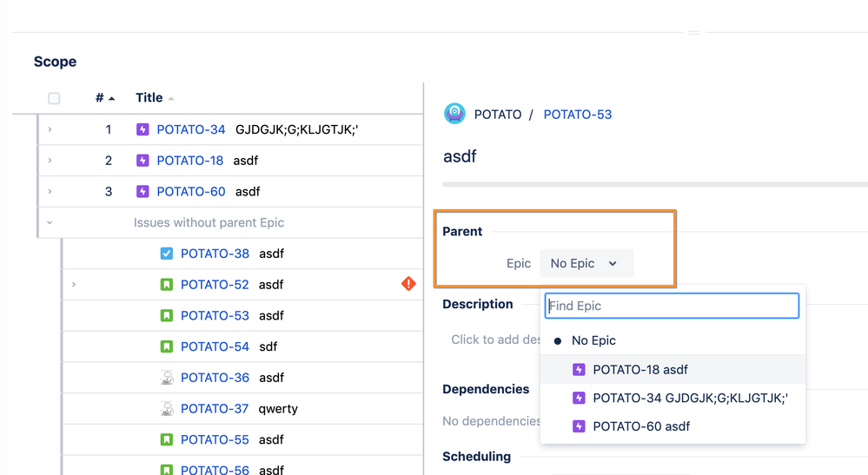Click the story icon of POTATO-55
The width and height of the screenshot is (868, 475).
coord(167,439)
